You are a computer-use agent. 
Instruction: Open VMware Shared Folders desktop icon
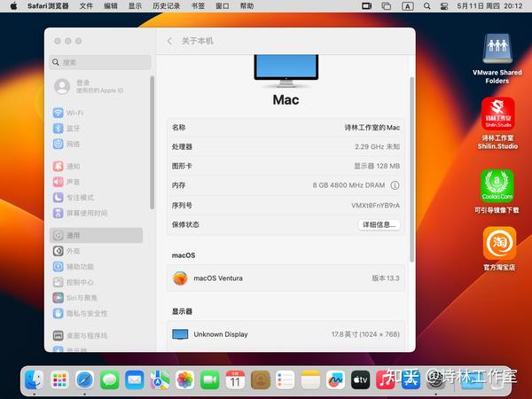(x=497, y=59)
